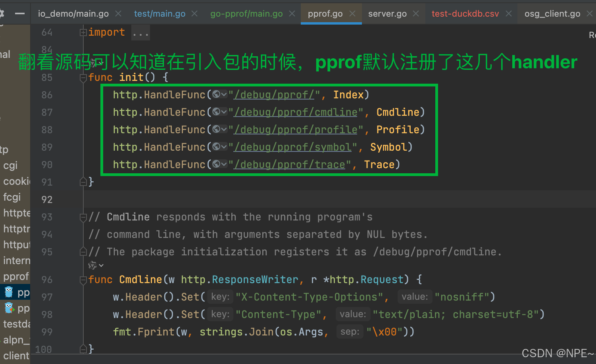Select the fcgi folder in project tree
Screen dimensions: 596x364
point(12,197)
